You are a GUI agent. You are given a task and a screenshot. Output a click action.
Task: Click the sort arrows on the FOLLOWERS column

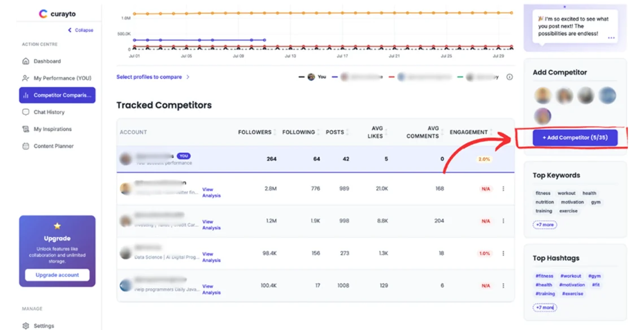(x=275, y=132)
